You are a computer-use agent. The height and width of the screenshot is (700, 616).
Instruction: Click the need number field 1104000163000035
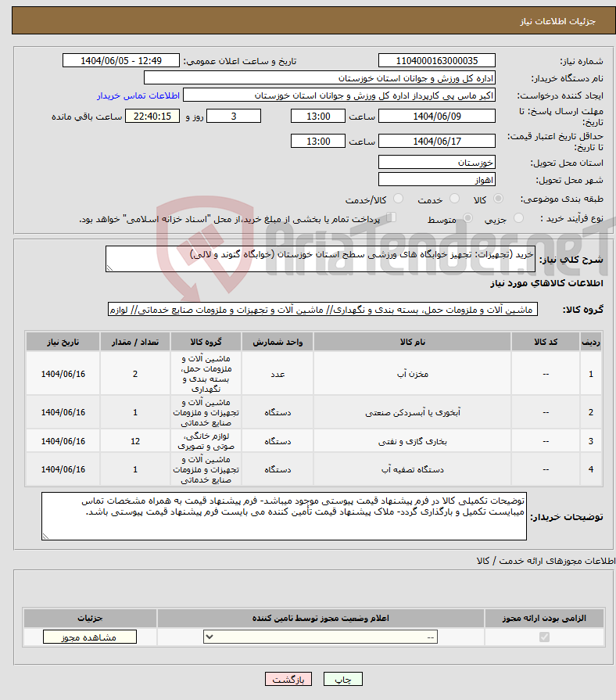click(437, 61)
